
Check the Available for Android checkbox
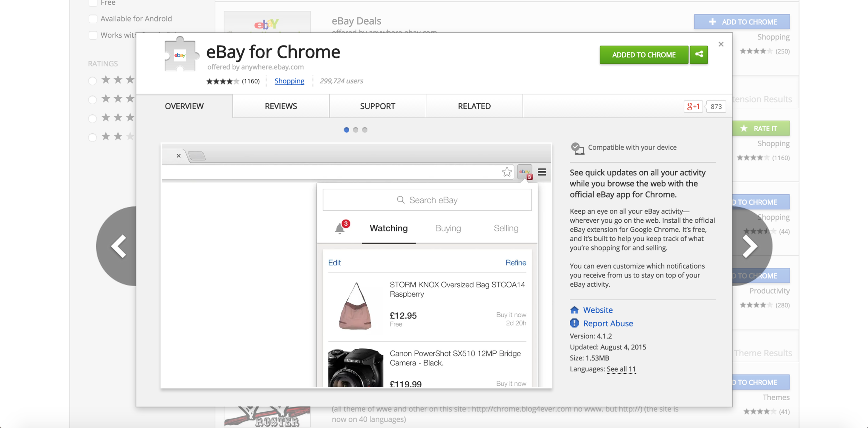pyautogui.click(x=93, y=18)
